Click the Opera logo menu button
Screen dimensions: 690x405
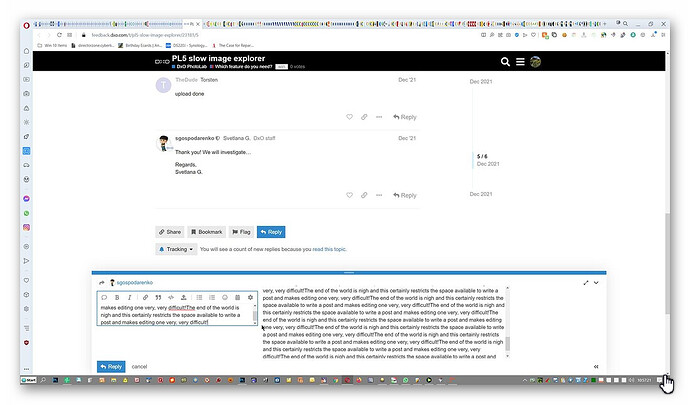[26, 25]
